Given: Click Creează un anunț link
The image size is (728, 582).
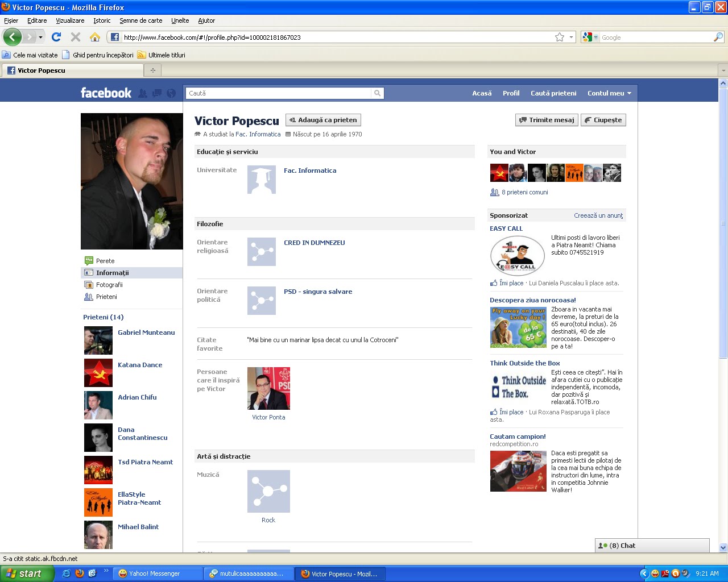Looking at the screenshot, I should [598, 215].
